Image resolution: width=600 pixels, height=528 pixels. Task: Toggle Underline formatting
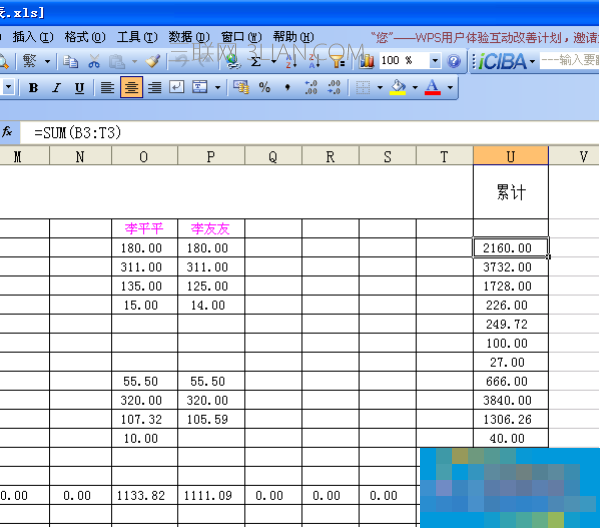point(79,88)
